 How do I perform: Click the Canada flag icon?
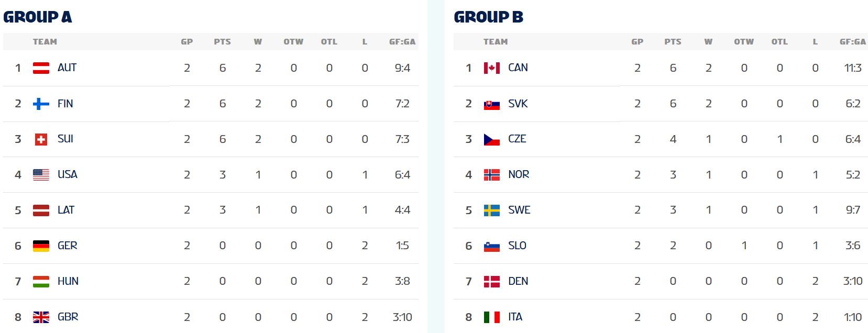(491, 68)
